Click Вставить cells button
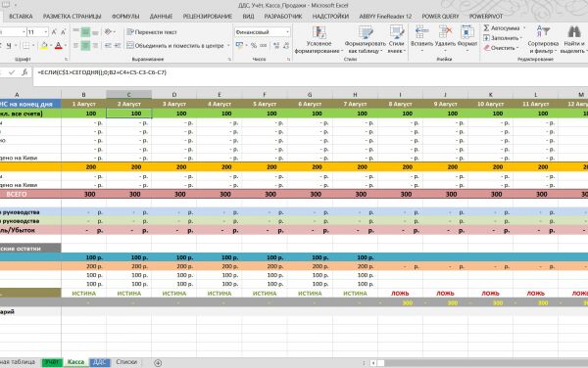This screenshot has width=588, height=368. pos(421,38)
